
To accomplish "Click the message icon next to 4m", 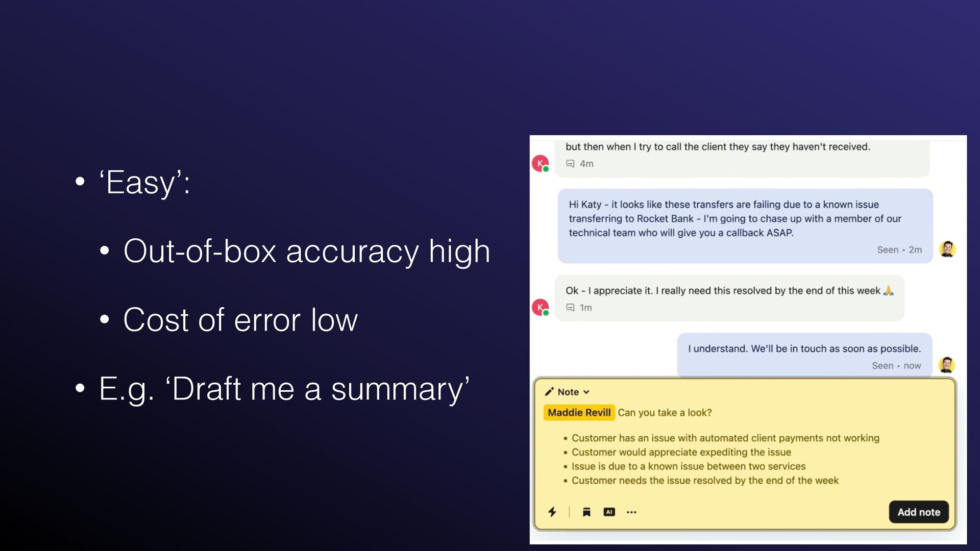I will tap(570, 164).
